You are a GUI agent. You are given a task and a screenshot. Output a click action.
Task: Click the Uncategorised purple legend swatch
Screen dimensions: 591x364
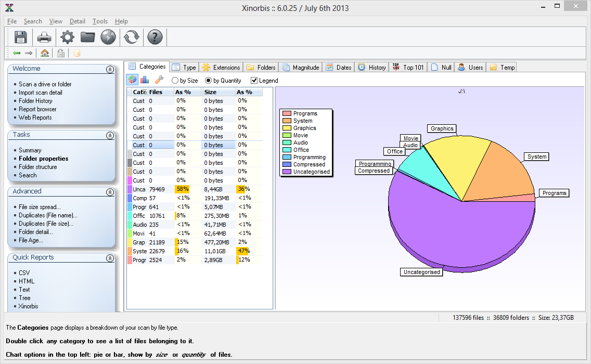(287, 172)
